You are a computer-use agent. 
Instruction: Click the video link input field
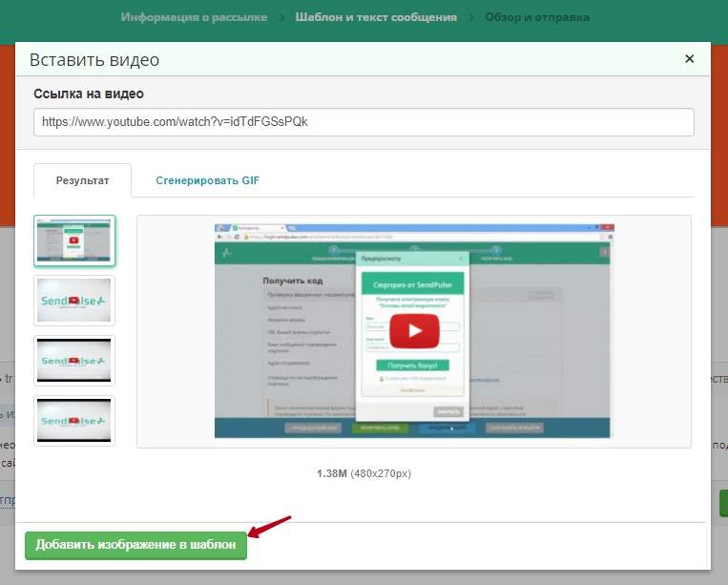coord(363,122)
